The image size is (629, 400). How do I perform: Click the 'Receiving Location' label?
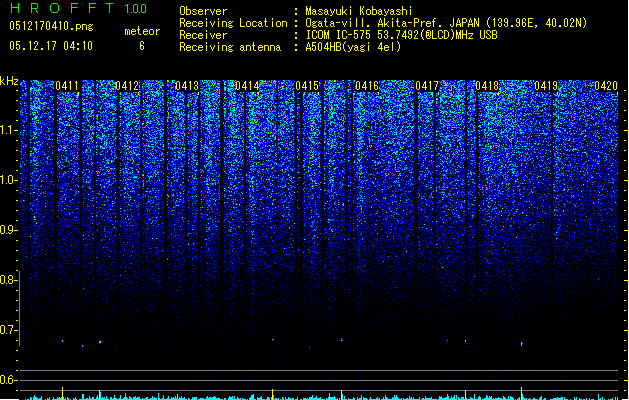point(233,23)
